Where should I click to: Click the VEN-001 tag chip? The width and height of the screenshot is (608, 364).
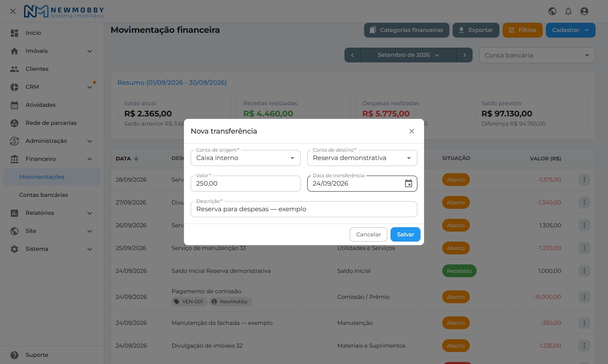[x=189, y=302]
